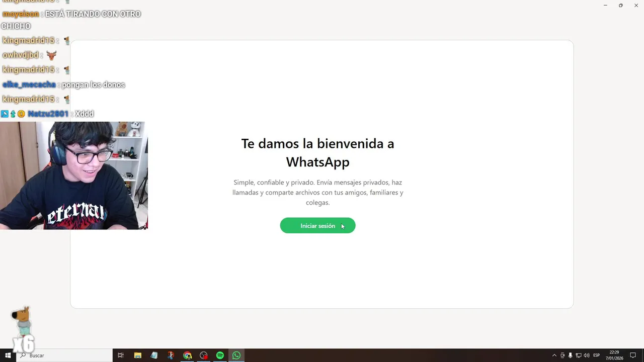The image size is (644, 362).
Task: Switch to Google Chrome in the taskbar
Action: click(x=187, y=355)
